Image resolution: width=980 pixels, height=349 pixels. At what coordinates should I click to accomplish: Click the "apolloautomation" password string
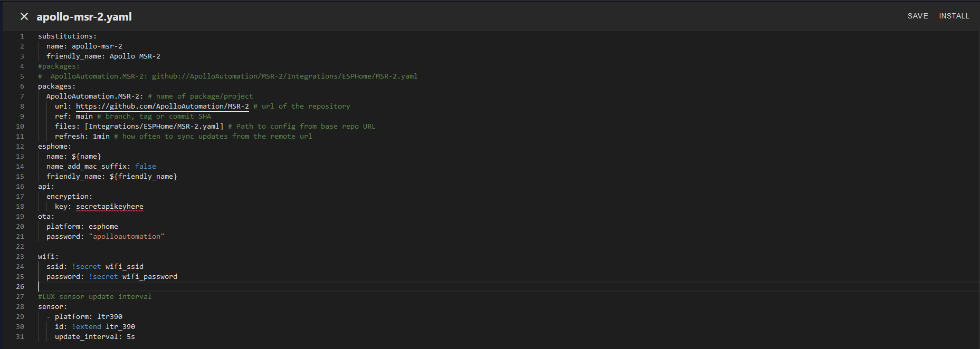coord(126,237)
